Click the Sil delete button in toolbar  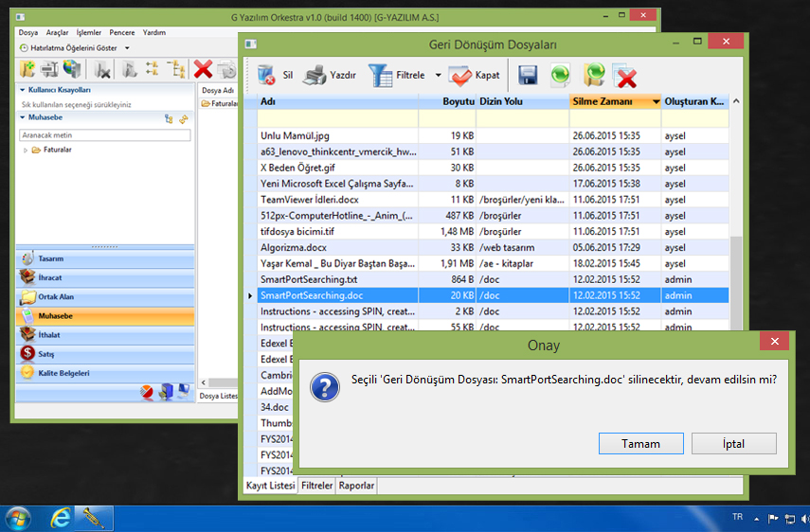pos(274,75)
